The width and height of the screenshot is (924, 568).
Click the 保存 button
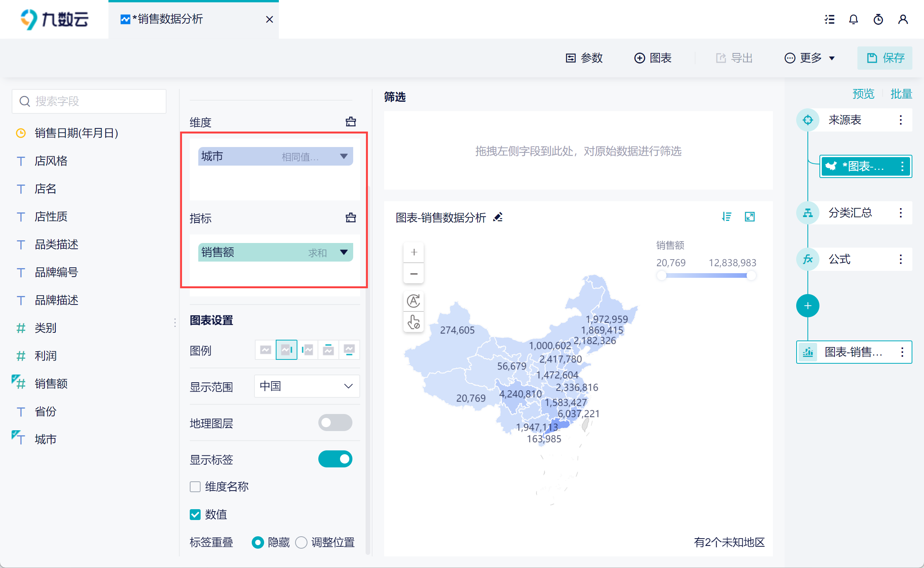tap(885, 58)
